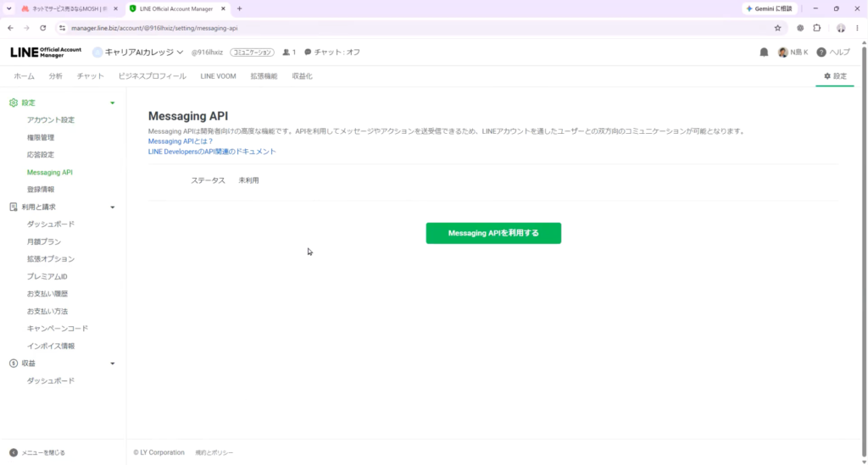
Task: Bookmark this page with the star icon
Action: pos(778,28)
